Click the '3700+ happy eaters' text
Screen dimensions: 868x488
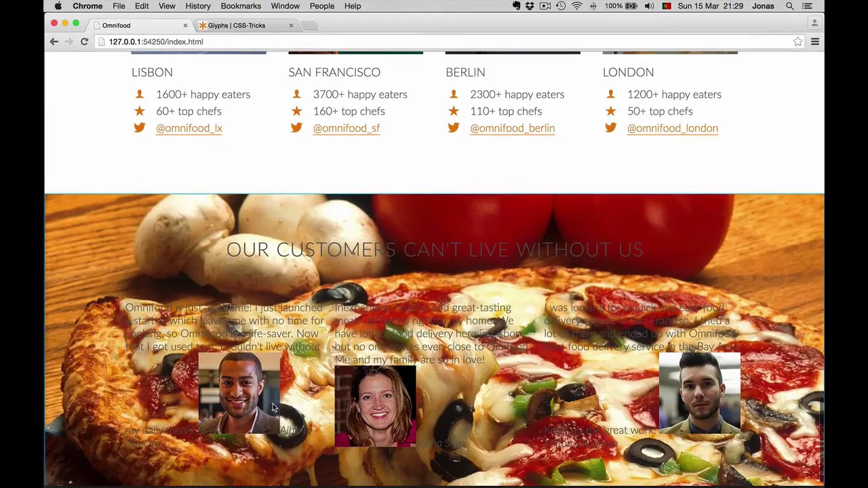[x=360, y=94]
